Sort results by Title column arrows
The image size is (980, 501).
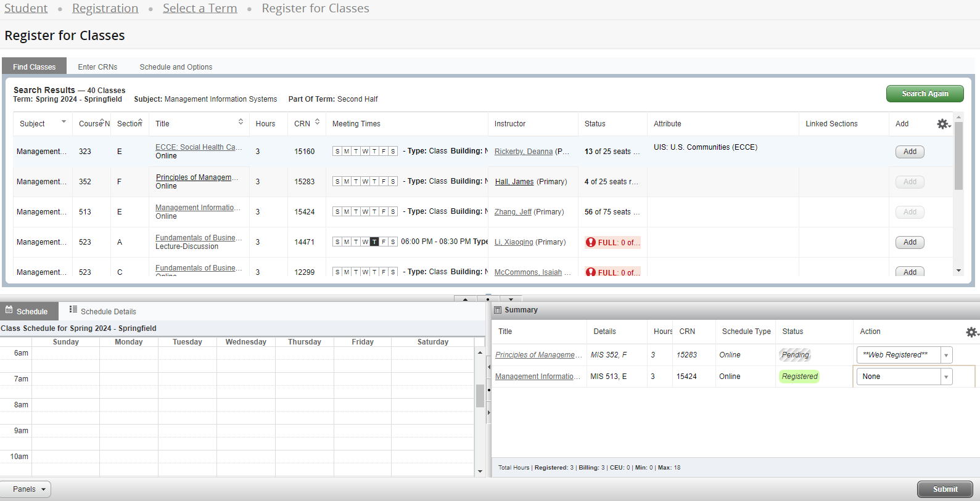[241, 122]
